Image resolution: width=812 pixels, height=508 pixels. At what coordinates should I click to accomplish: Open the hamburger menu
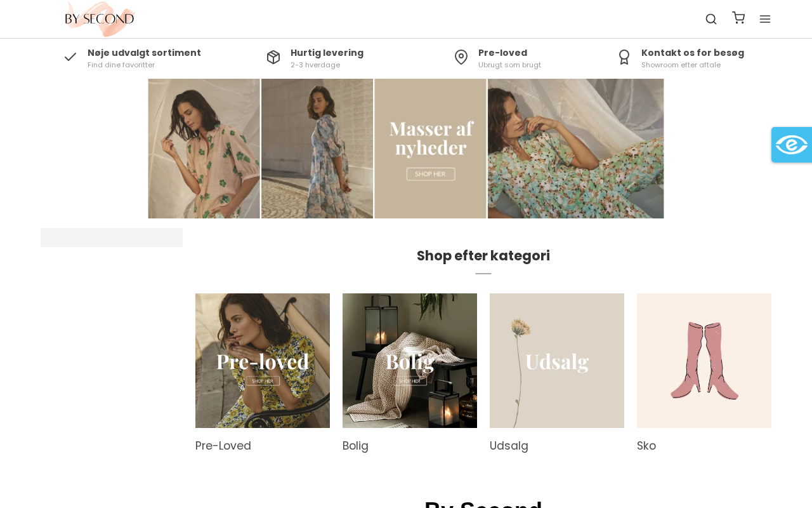765,19
